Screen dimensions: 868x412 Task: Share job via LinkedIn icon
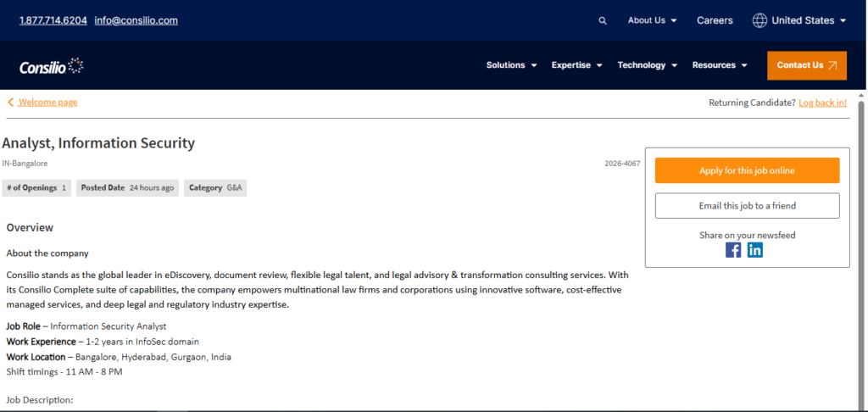point(755,250)
